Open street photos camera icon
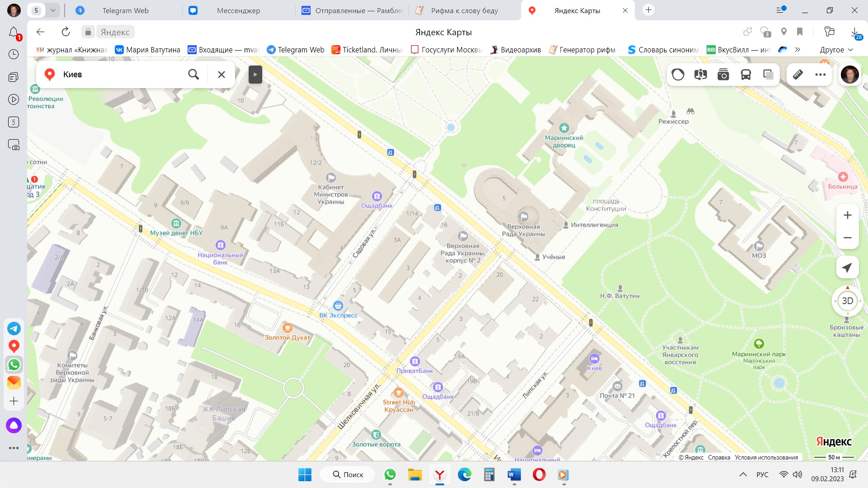Screen dimensions: 868x488 pyautogui.click(x=723, y=75)
